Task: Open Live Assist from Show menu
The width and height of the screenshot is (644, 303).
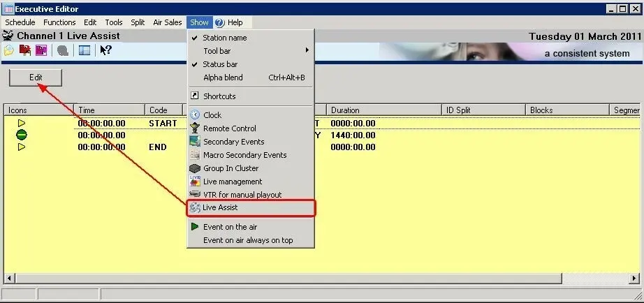Action: [x=220, y=208]
